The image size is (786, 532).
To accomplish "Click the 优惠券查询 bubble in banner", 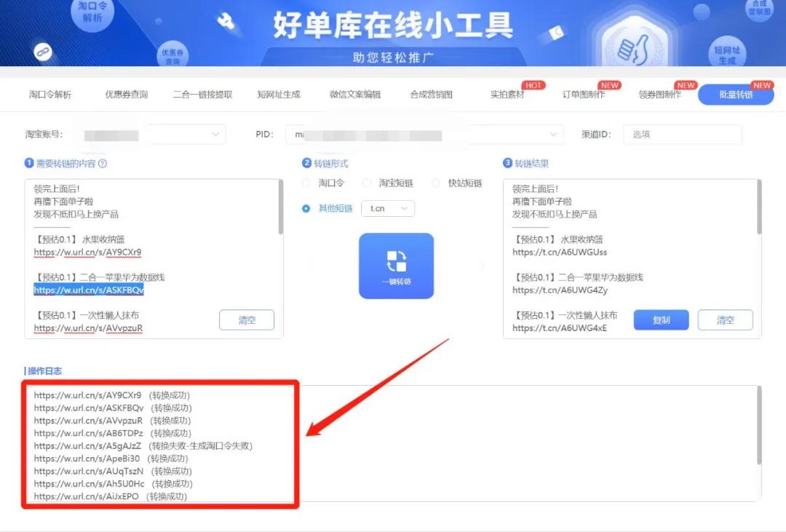I will 172,55.
